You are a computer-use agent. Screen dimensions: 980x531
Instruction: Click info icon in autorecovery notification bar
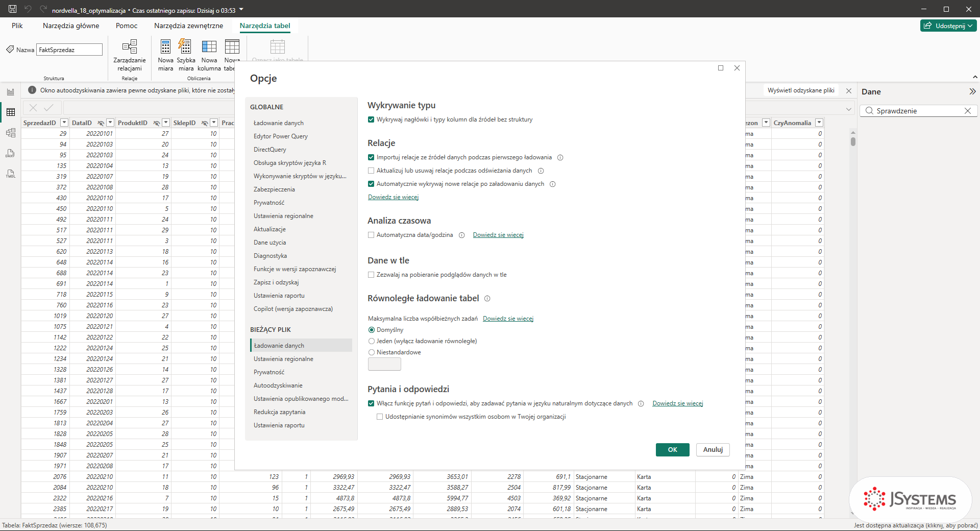click(x=32, y=90)
